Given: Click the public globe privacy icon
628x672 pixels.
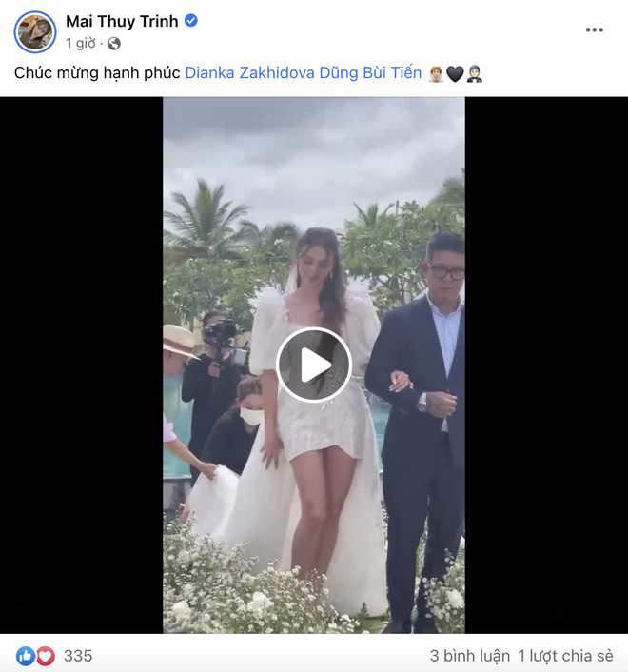Looking at the screenshot, I should 114,43.
